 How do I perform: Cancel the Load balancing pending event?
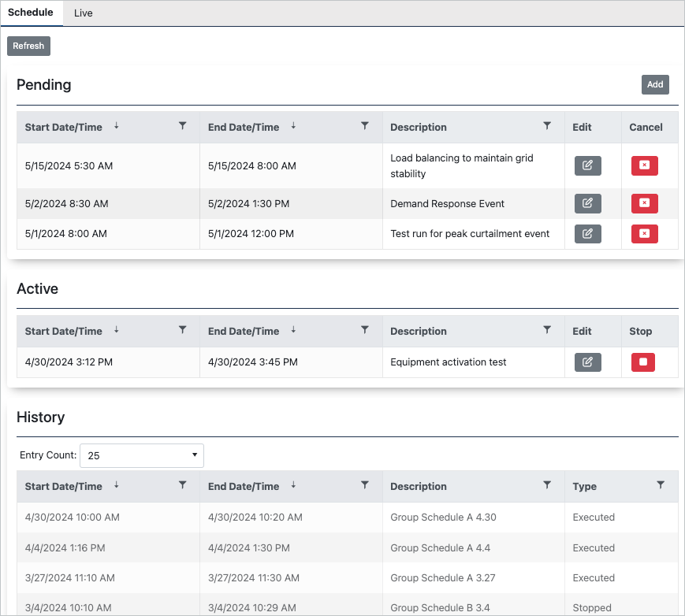pyautogui.click(x=644, y=165)
